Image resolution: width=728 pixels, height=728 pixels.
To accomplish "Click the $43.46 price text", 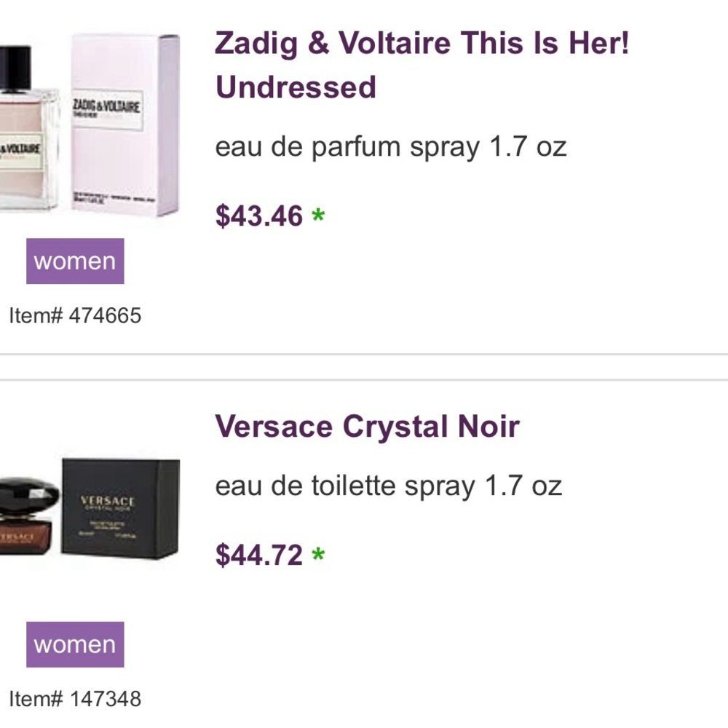I will 258,215.
